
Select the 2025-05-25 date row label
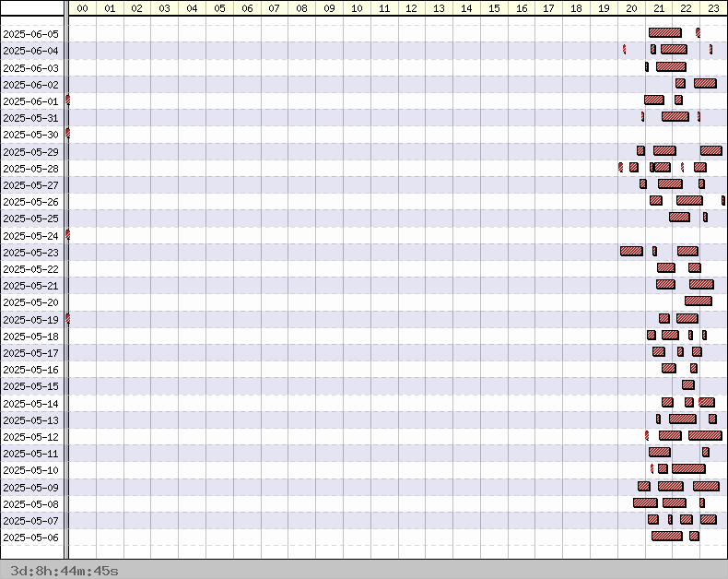tap(31, 219)
